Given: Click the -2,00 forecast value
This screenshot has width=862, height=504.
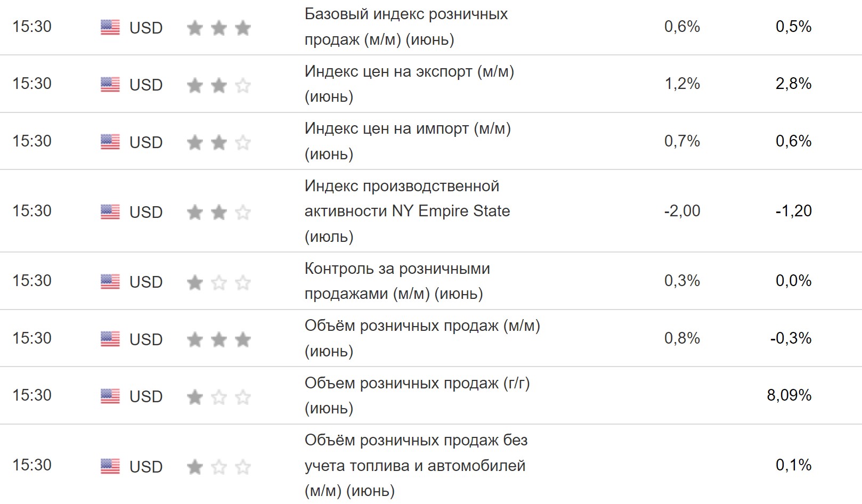Looking at the screenshot, I should point(682,211).
